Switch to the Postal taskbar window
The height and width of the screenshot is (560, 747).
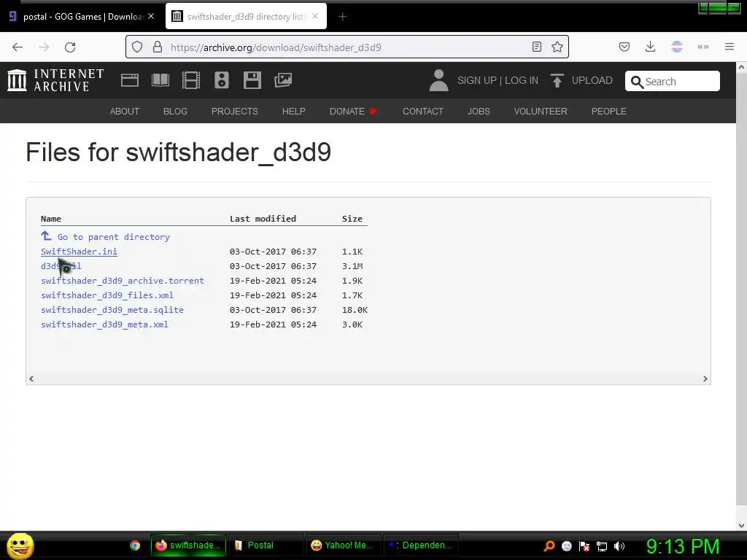click(x=266, y=545)
